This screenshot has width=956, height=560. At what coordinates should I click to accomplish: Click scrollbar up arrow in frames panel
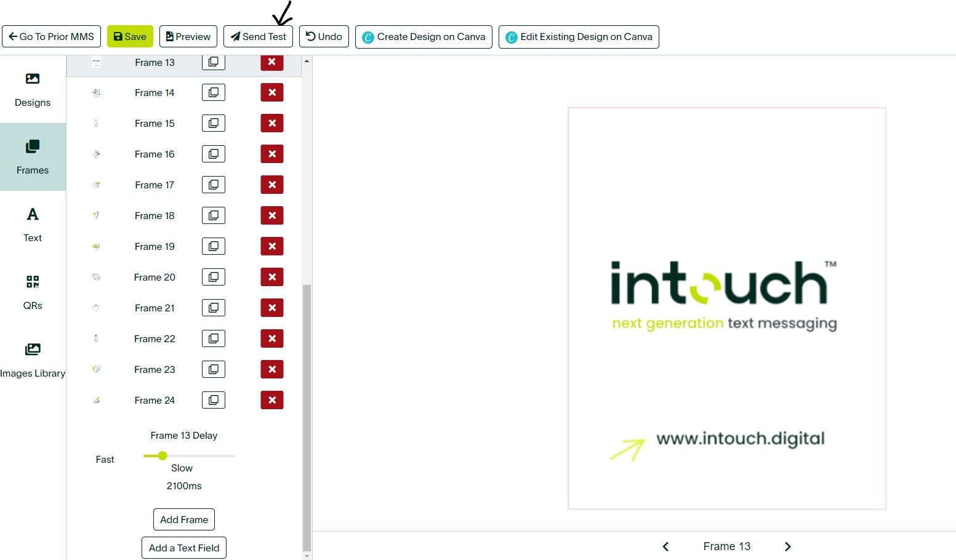307,61
